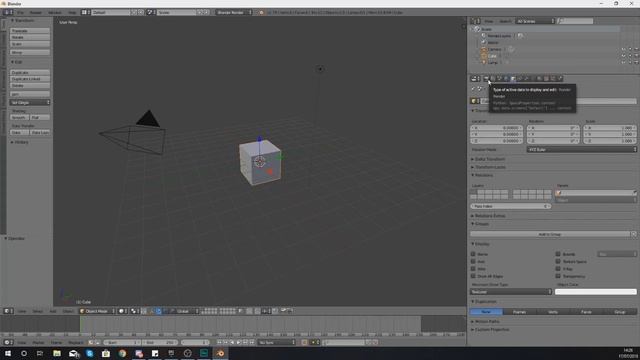Viewport: 640px width, 360px height.
Task: Open the viewport shading mode selector
Action: coord(122,311)
